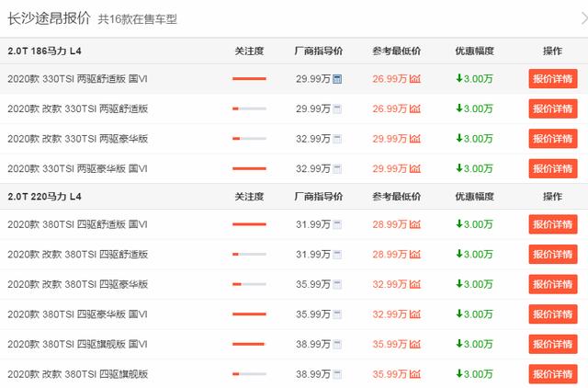588x388 pixels.
Task: Click 报价详情 for 330TSI 两驱豪华版 国VI
Action: tap(553, 168)
